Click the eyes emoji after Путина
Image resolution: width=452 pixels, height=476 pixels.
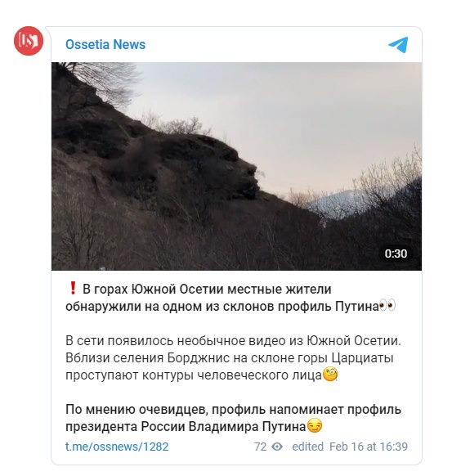click(387, 305)
